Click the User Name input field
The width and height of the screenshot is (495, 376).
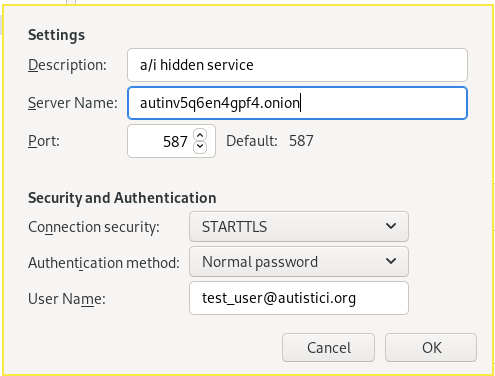click(x=299, y=298)
